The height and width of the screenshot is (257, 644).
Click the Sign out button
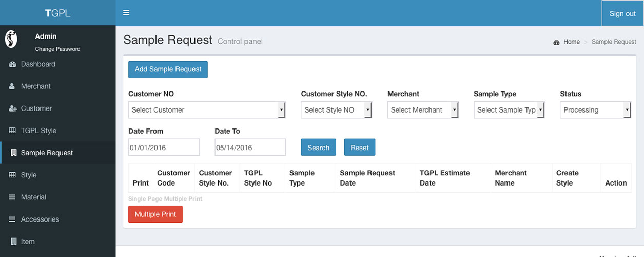[622, 14]
